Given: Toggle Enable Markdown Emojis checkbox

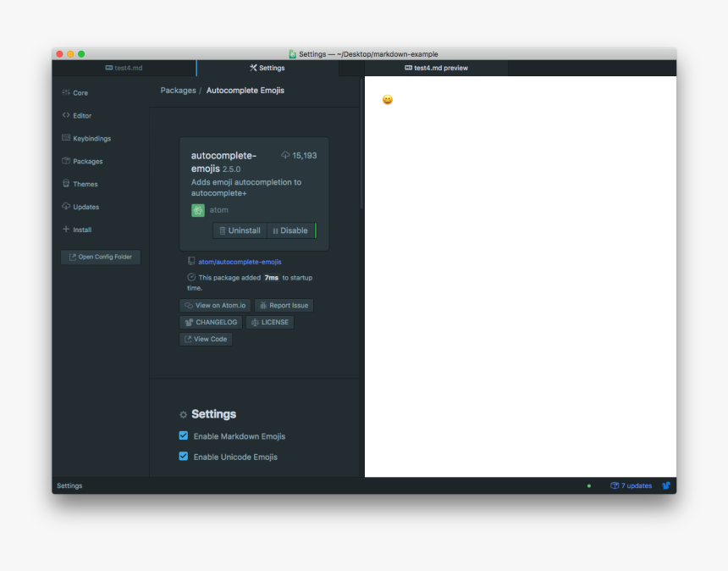Looking at the screenshot, I should [x=184, y=435].
